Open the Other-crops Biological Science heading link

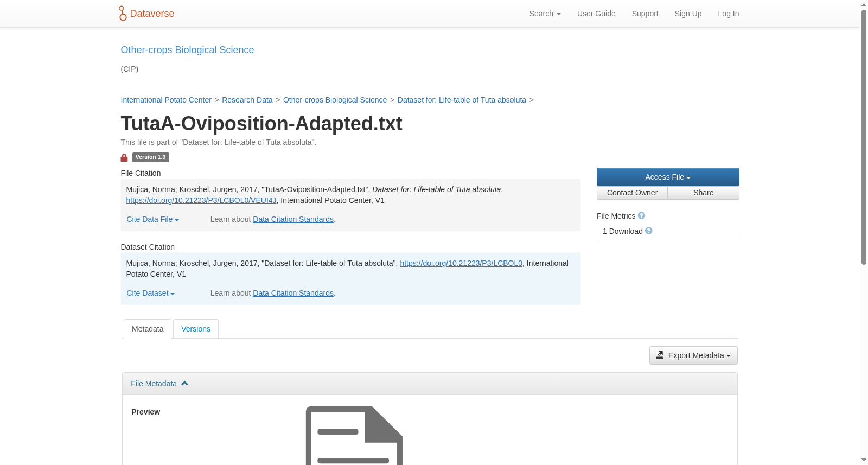187,50
